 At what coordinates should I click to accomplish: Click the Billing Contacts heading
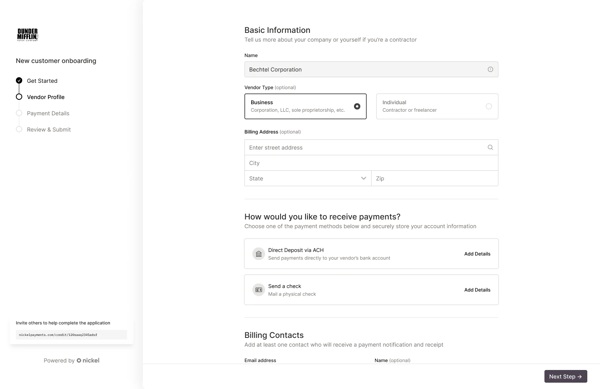274,335
